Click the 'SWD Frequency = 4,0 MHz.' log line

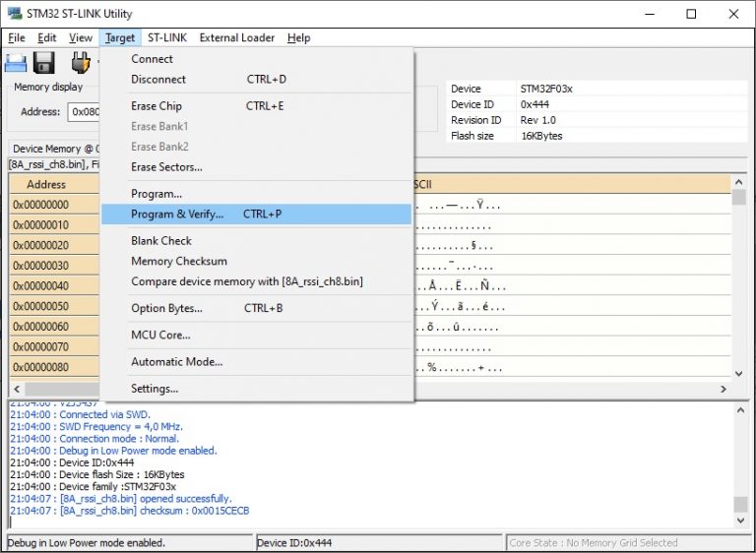[96, 427]
